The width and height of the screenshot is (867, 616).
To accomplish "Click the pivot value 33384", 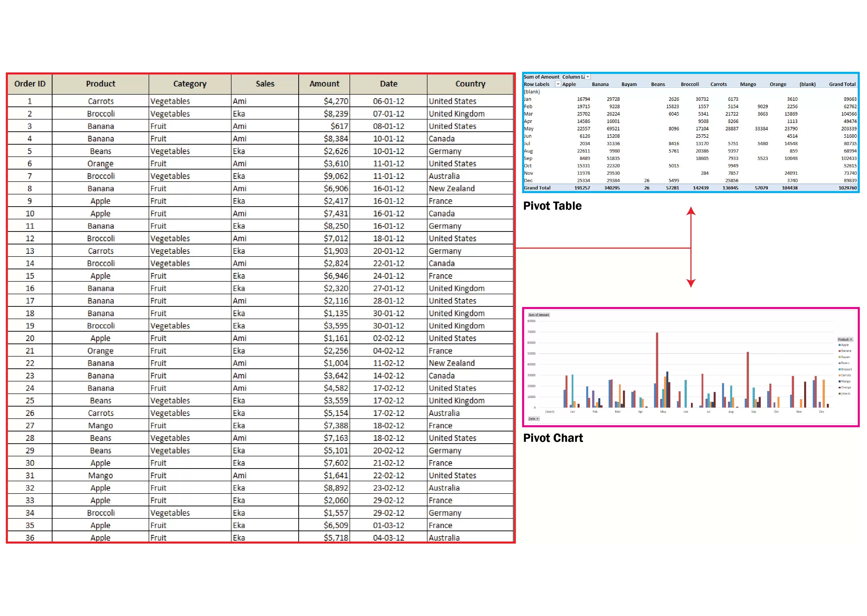I will (x=761, y=129).
